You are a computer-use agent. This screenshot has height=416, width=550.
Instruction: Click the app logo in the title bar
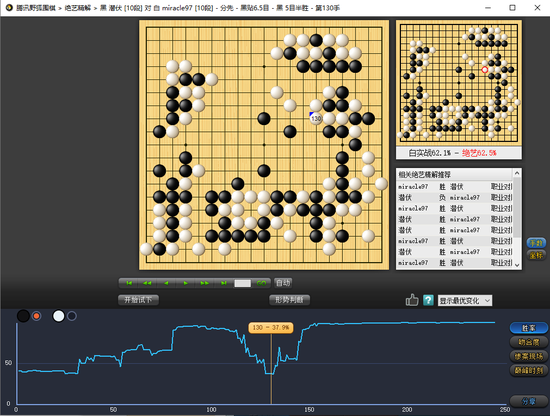point(9,7)
